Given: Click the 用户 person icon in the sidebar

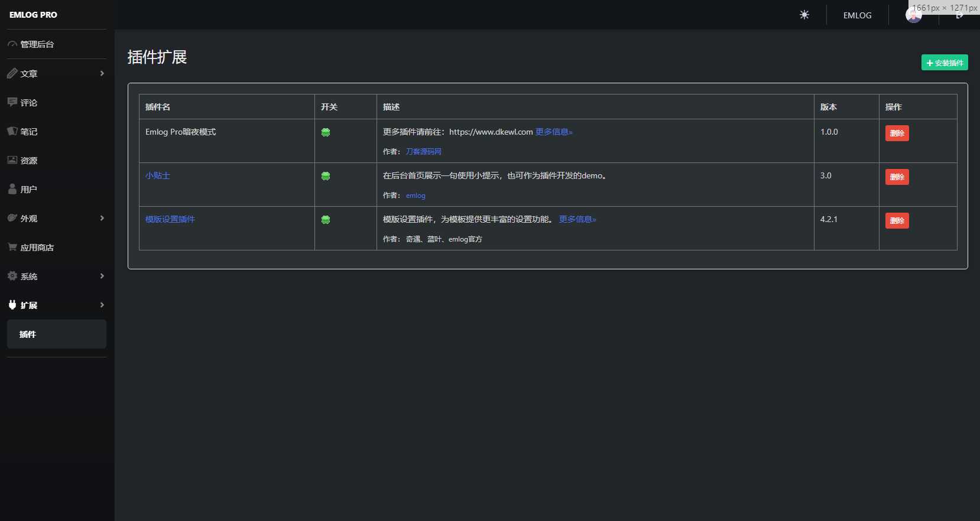Looking at the screenshot, I should coord(12,189).
